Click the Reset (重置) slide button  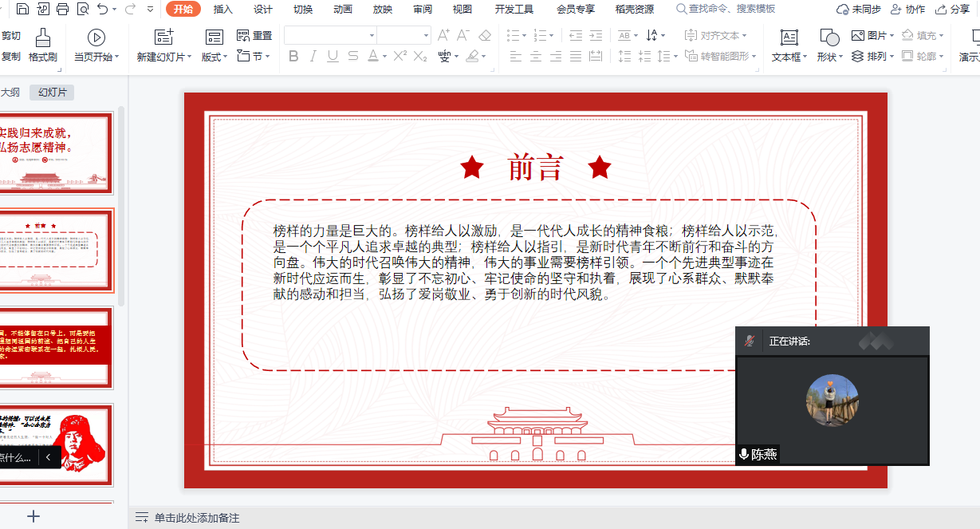pyautogui.click(x=254, y=36)
